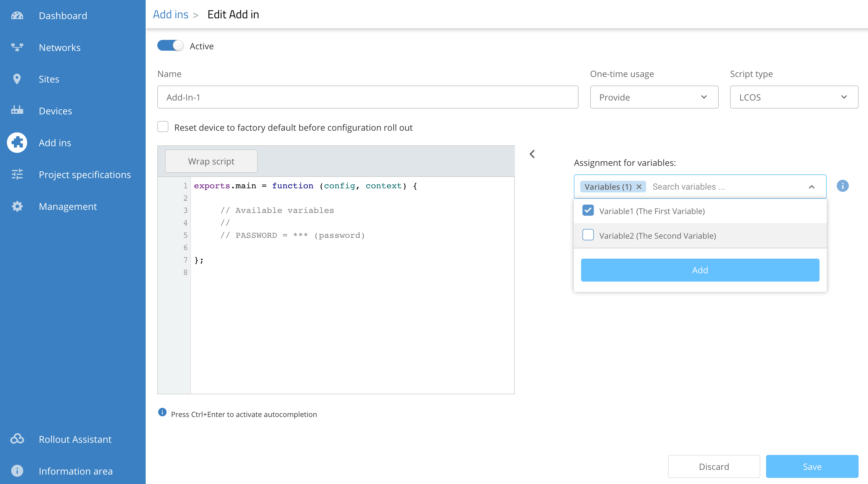Open Management via the gear icon

click(17, 206)
